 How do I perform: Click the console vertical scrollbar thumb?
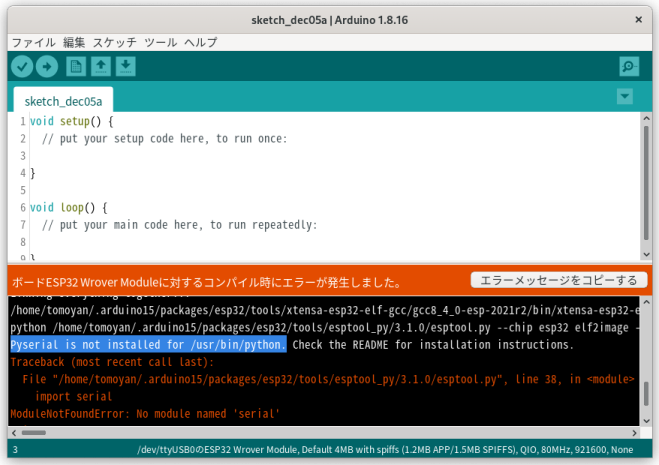[646, 395]
